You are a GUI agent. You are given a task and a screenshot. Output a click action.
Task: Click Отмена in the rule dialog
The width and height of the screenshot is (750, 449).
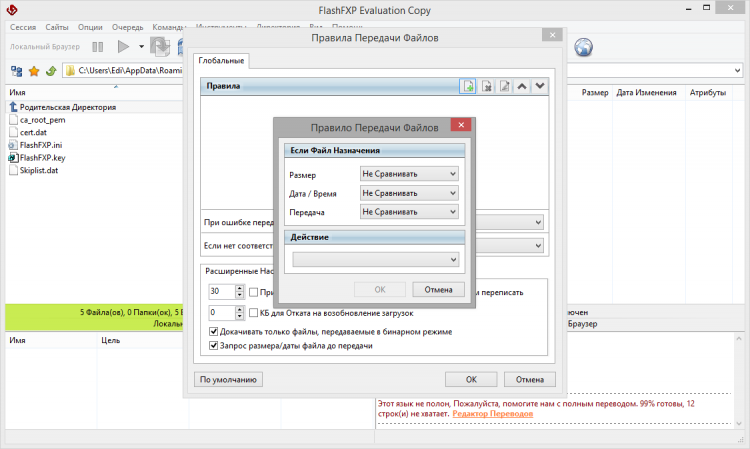pos(438,290)
